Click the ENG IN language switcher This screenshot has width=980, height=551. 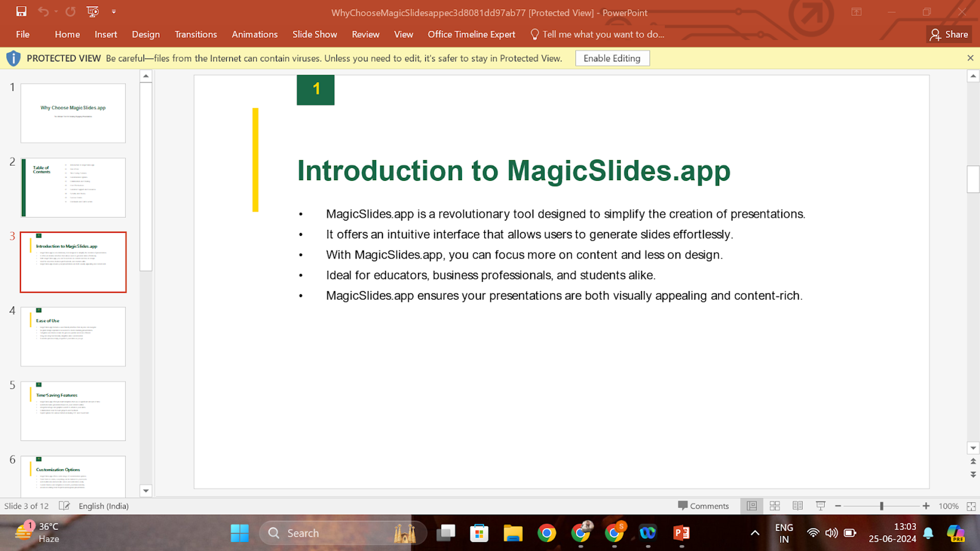point(784,533)
